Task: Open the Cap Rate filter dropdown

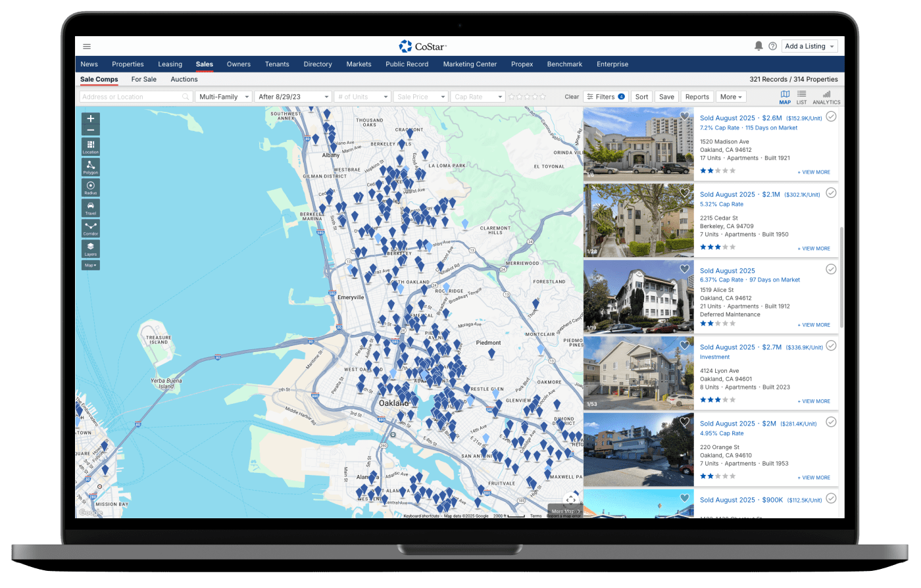Action: [x=478, y=97]
